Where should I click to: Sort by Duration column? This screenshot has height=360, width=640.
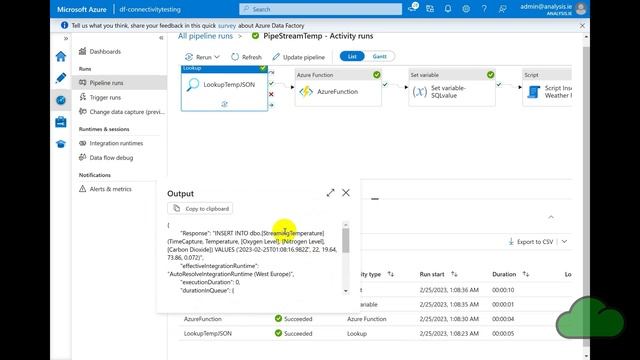pyautogui.click(x=525, y=274)
